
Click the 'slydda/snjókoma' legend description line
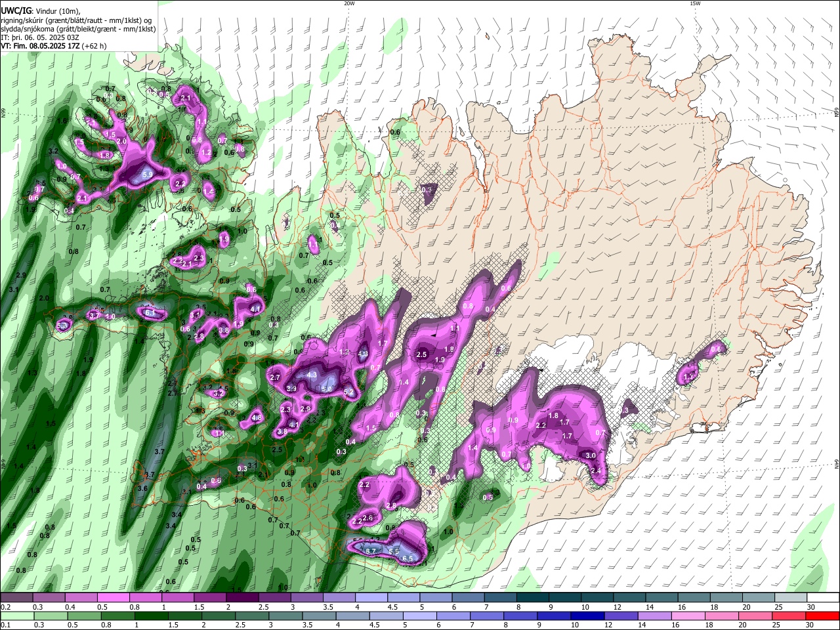pyautogui.click(x=78, y=29)
